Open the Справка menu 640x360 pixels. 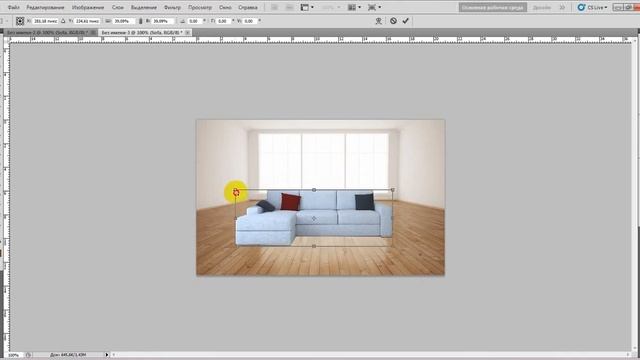click(x=248, y=7)
